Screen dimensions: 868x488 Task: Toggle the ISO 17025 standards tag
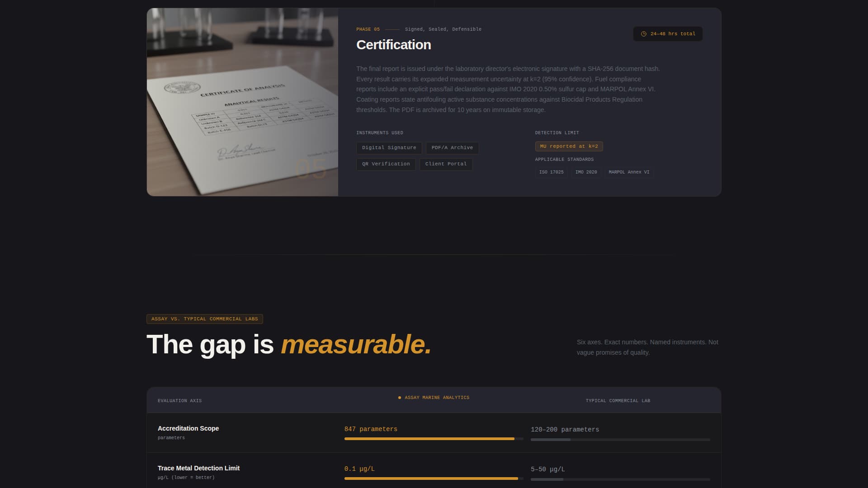click(x=551, y=172)
